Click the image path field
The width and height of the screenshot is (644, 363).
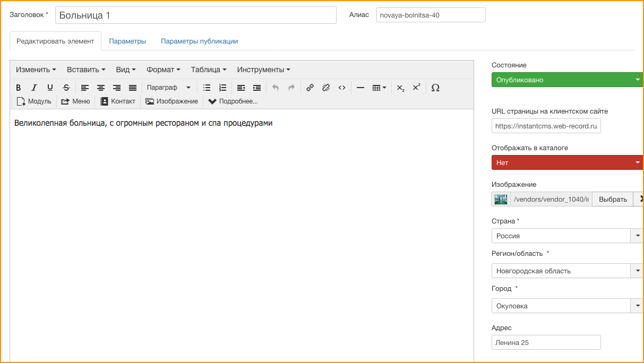[551, 199]
